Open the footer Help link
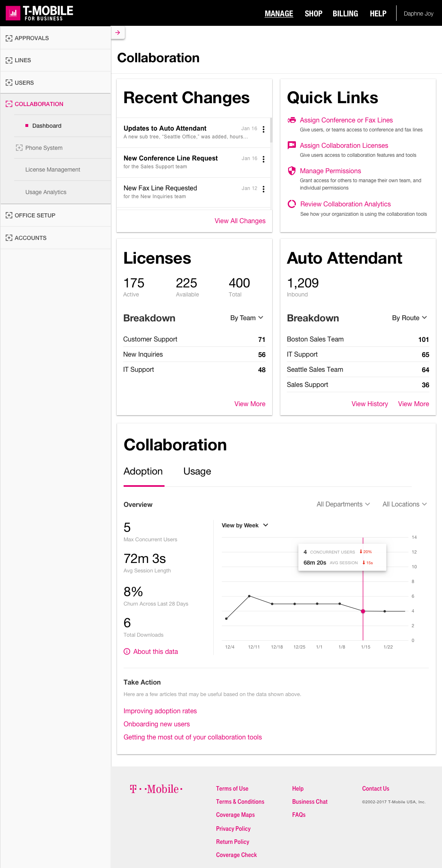 (298, 789)
